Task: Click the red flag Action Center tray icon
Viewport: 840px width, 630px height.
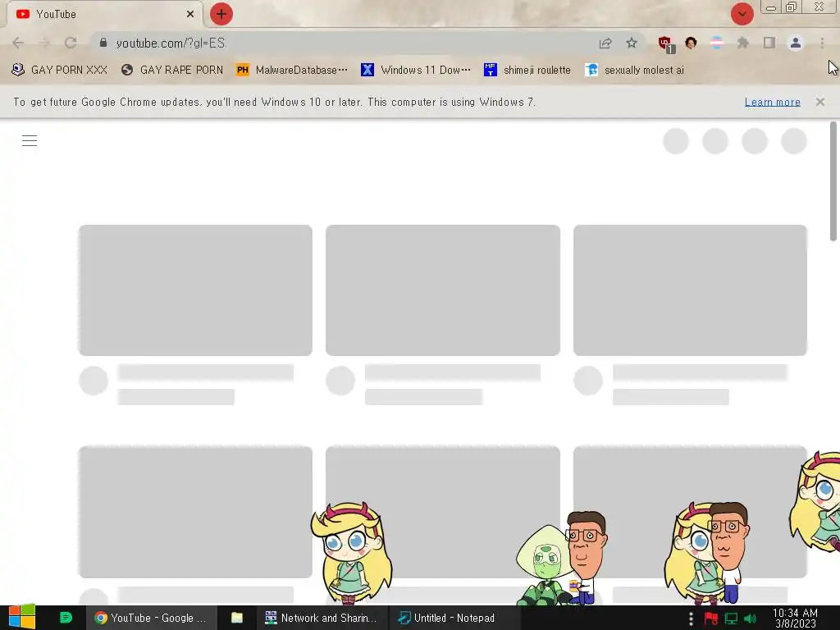Action: (711, 619)
